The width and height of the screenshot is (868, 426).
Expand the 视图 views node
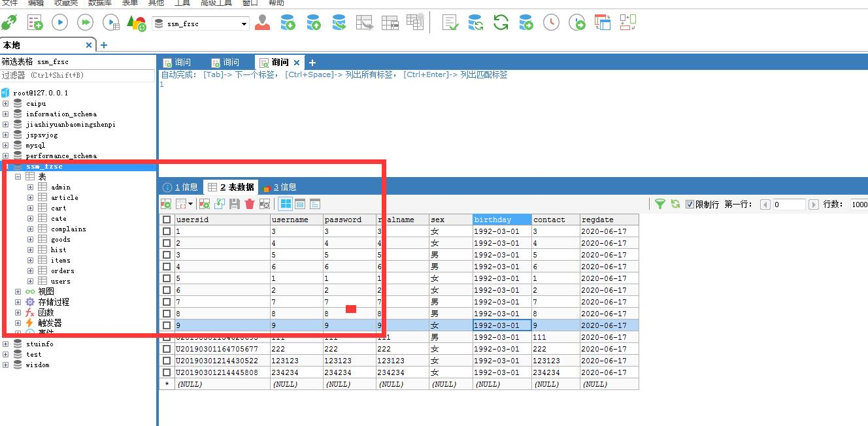coord(18,291)
